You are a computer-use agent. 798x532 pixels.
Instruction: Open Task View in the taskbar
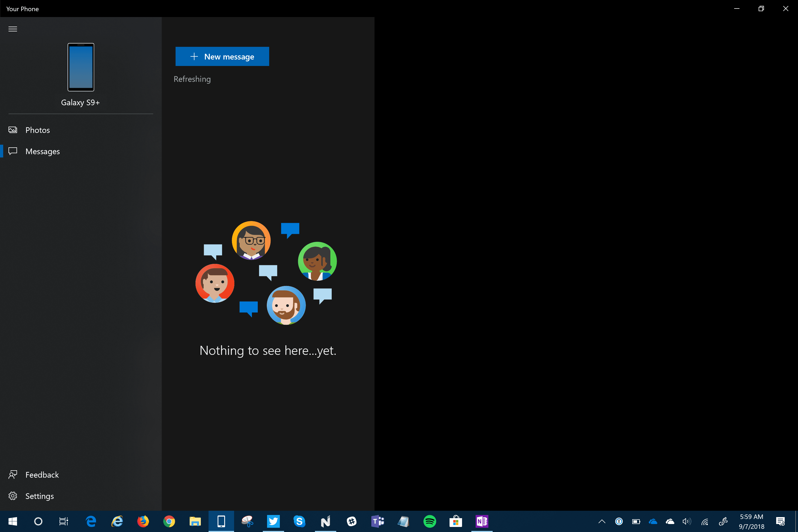[64, 521]
